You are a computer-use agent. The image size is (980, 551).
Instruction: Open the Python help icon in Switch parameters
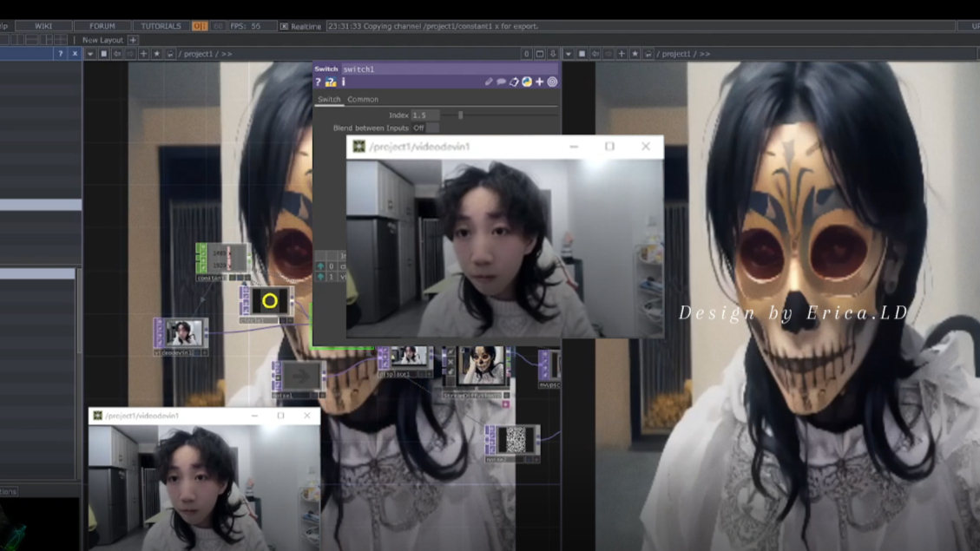331,82
